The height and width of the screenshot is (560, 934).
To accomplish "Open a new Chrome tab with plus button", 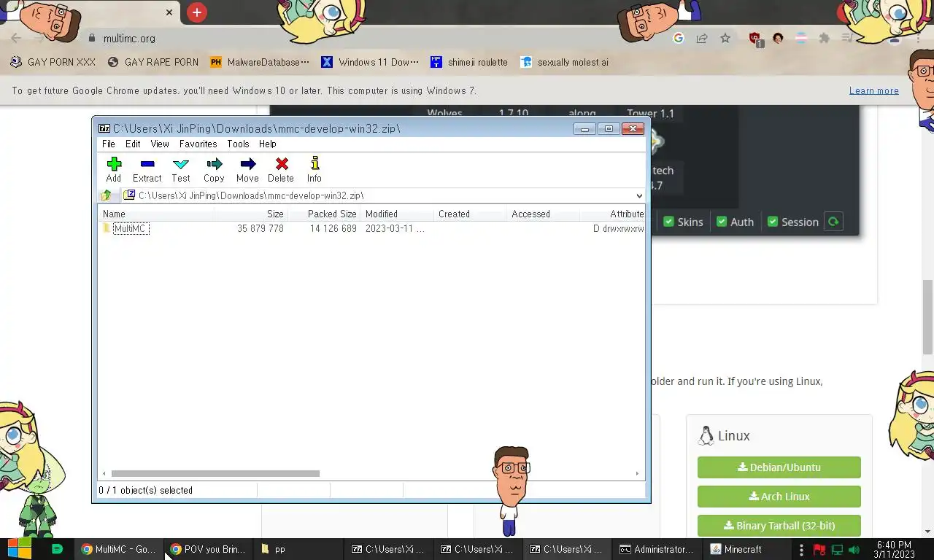I will click(197, 12).
